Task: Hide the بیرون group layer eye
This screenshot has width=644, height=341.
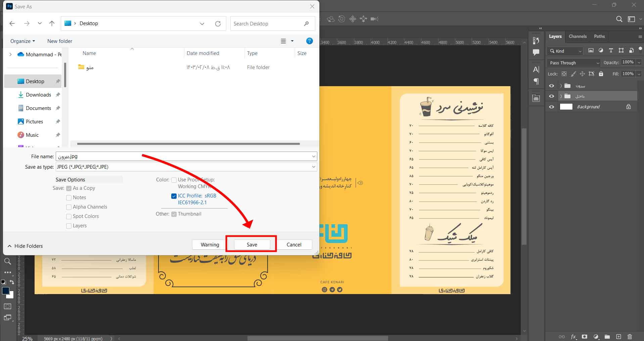Action: (551, 86)
